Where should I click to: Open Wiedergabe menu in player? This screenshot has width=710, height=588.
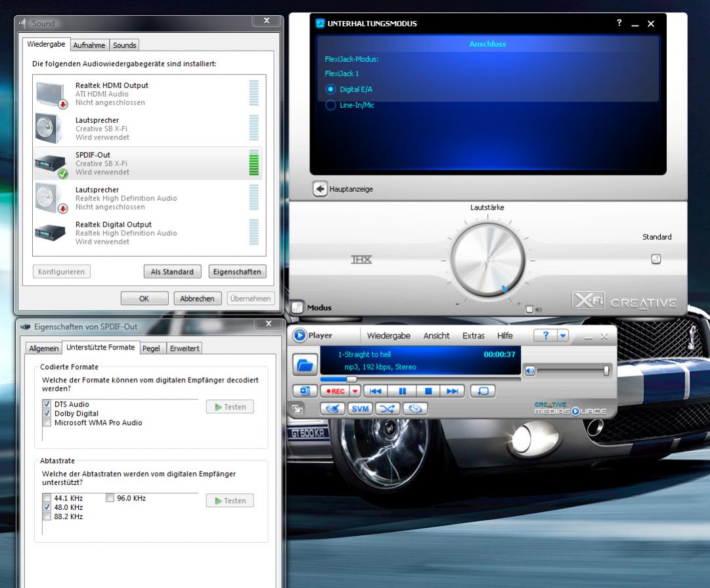[x=389, y=336]
